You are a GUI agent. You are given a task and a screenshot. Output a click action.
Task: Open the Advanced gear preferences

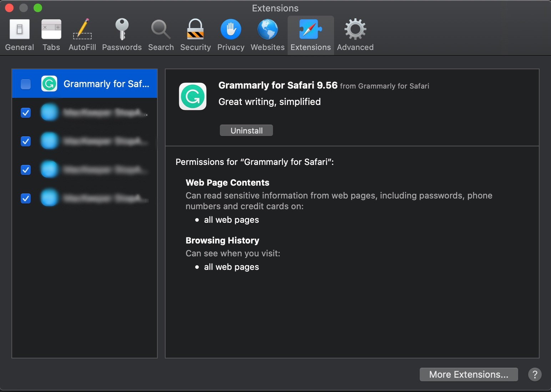355,35
